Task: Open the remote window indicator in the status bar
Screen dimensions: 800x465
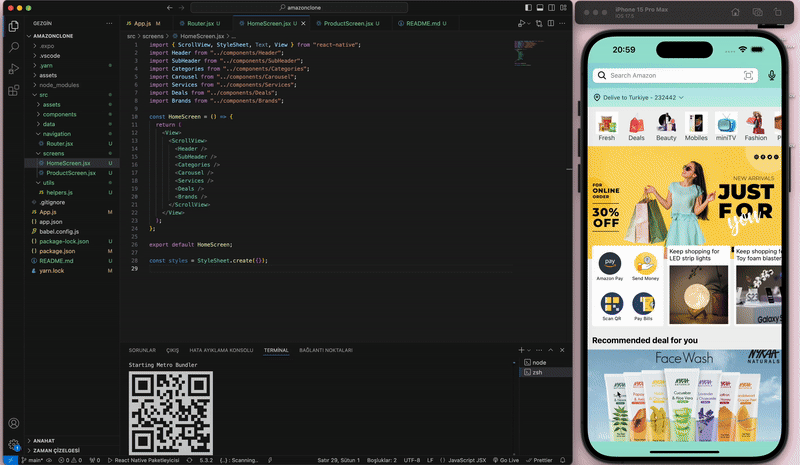Action: click(x=10, y=460)
